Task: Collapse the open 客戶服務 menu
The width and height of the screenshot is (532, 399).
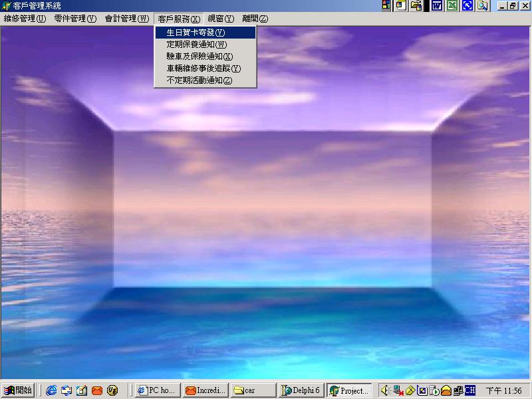Action: (179, 19)
